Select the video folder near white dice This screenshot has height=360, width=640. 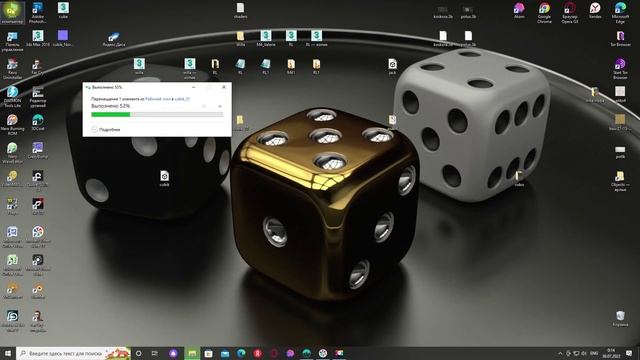point(519,179)
